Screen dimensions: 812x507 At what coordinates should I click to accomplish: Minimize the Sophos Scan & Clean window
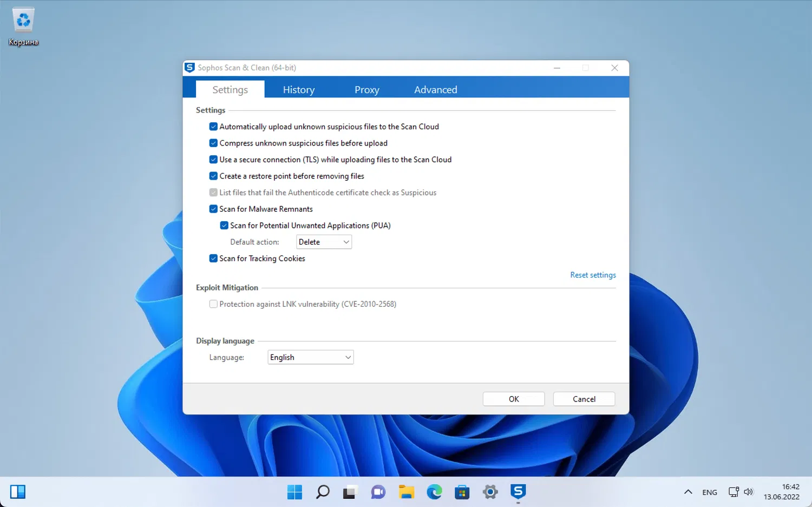tap(557, 68)
